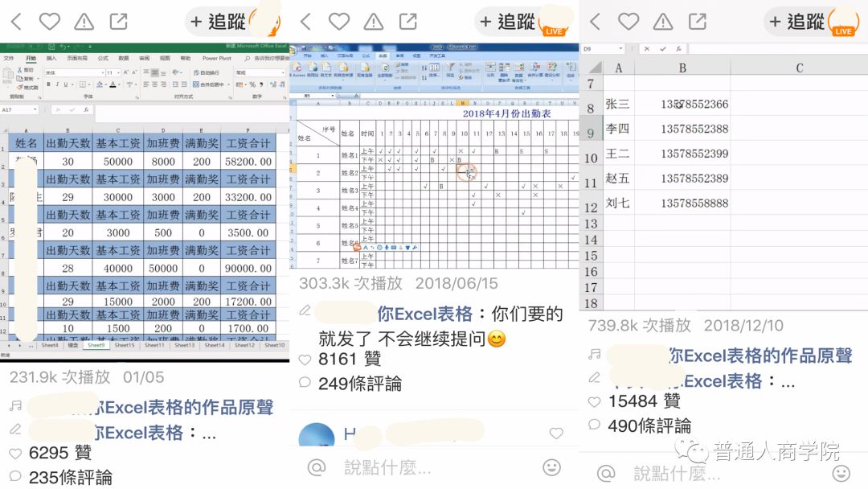Open the borders dropdown arrow in left Excel
868x489 pixels.
click(89, 84)
